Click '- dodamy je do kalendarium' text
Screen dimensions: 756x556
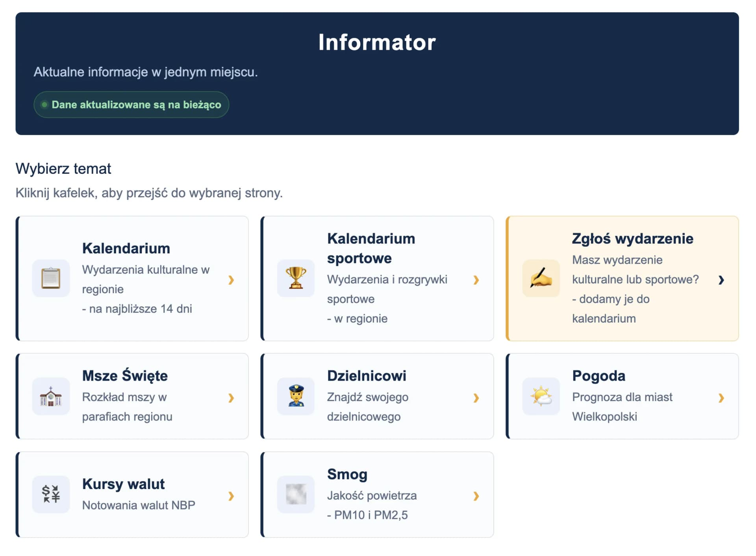pos(611,309)
